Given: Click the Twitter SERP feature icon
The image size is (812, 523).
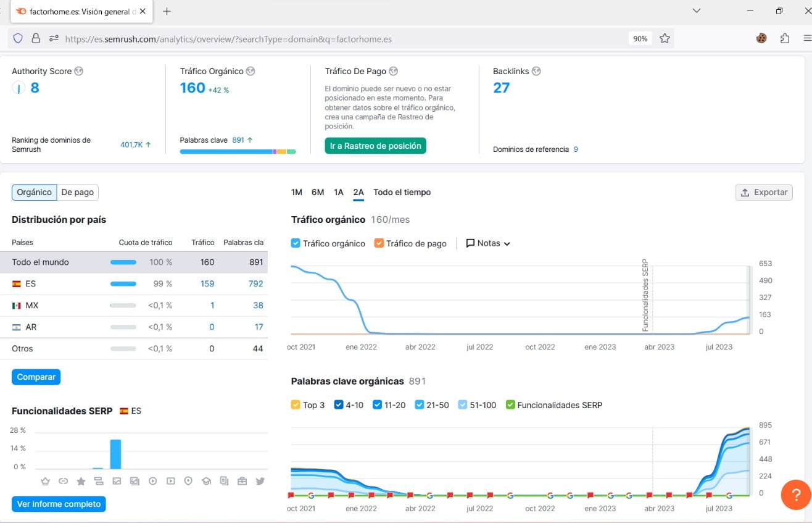Looking at the screenshot, I should coord(260,481).
